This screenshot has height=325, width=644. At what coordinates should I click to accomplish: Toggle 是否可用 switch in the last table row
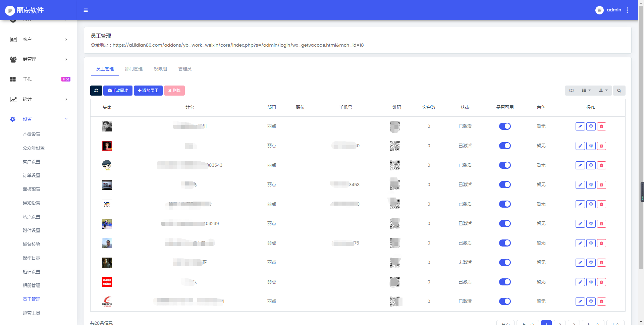point(505,302)
